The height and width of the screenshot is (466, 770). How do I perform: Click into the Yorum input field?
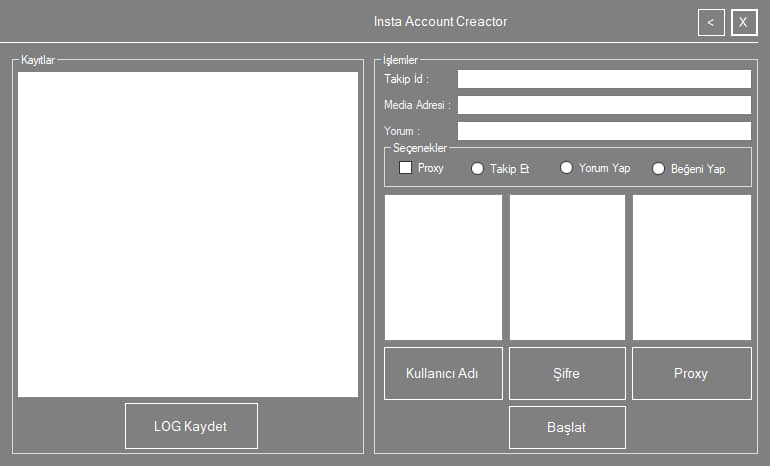click(x=604, y=131)
